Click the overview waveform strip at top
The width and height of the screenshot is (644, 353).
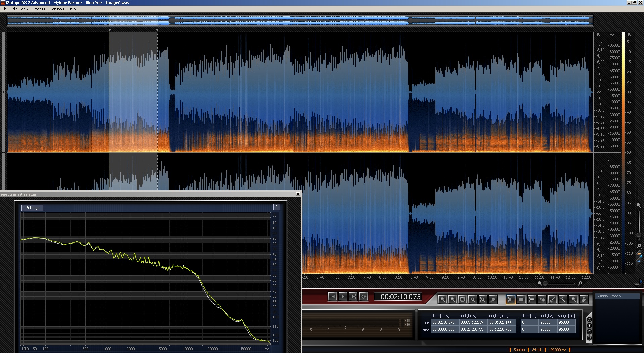[300, 20]
